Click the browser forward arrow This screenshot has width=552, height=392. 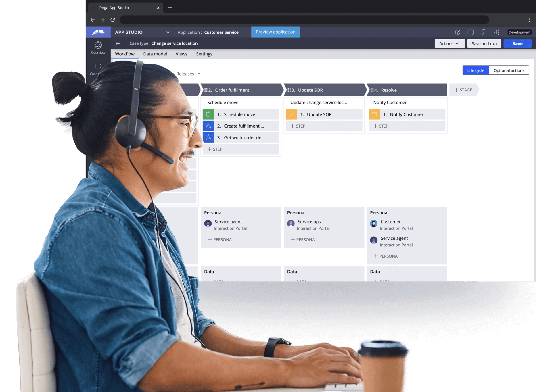pos(102,20)
